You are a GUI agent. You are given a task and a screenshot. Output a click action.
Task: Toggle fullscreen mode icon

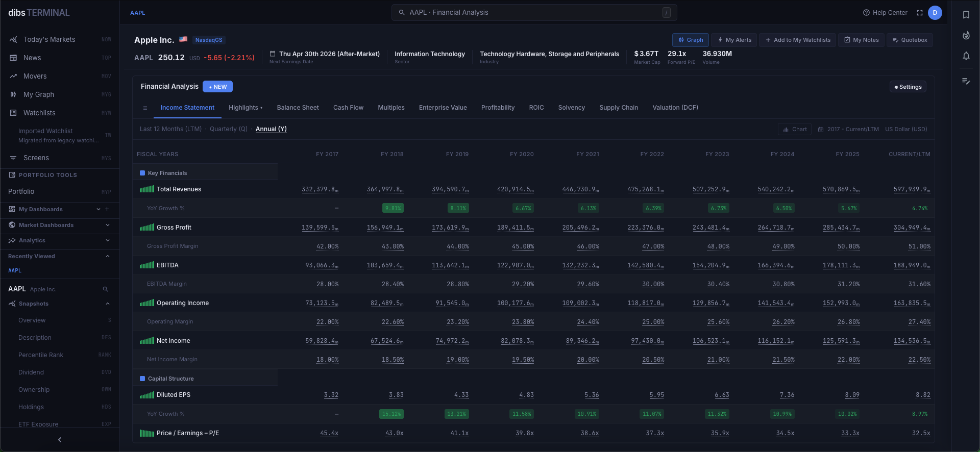(x=919, y=13)
